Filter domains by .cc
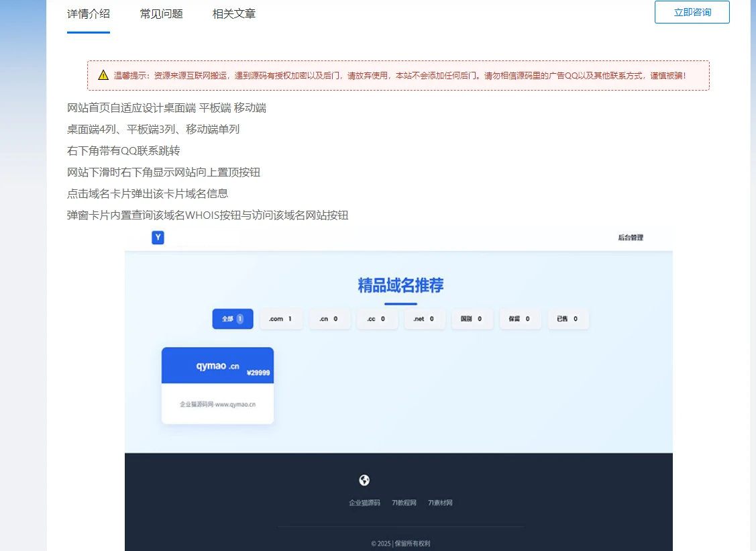Image resolution: width=756 pixels, height=551 pixels. coord(377,319)
